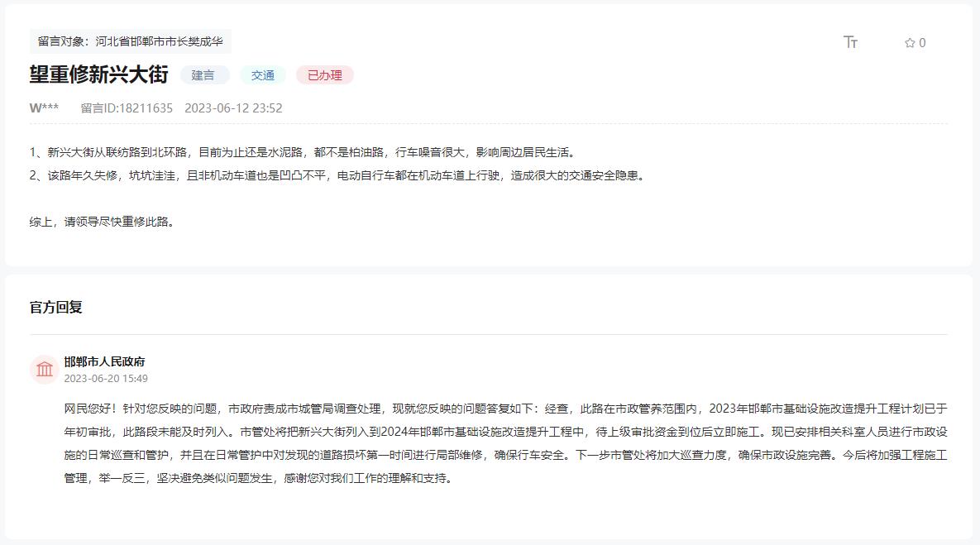Image resolution: width=980 pixels, height=545 pixels.
Task: Click the 官方回复 section heading
Action: click(x=55, y=307)
